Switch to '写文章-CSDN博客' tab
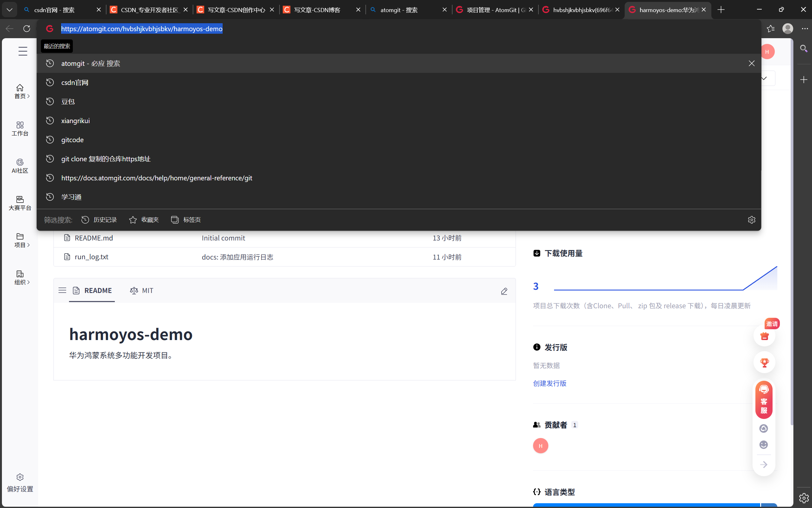 [322, 10]
